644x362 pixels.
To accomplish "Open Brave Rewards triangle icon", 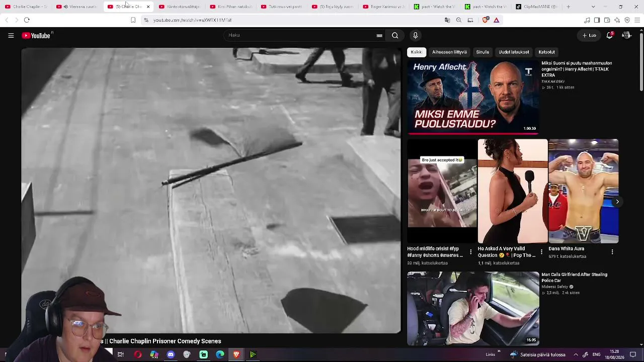I will (496, 20).
